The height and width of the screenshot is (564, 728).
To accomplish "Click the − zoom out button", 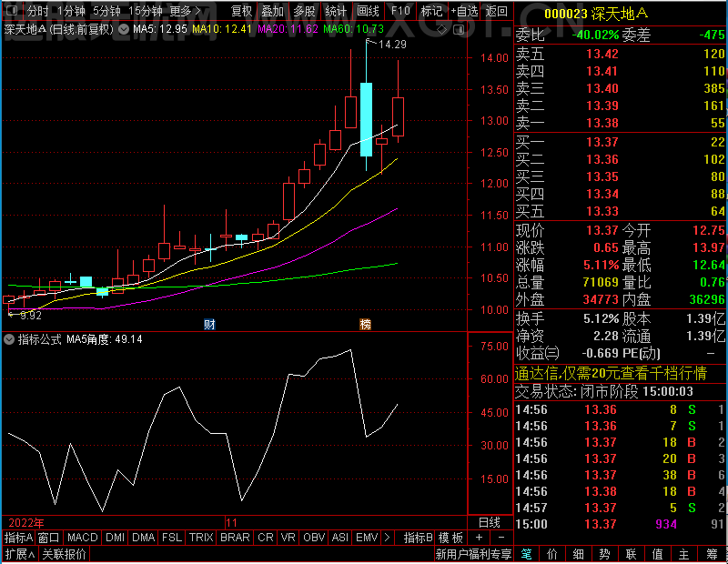I will (x=501, y=538).
